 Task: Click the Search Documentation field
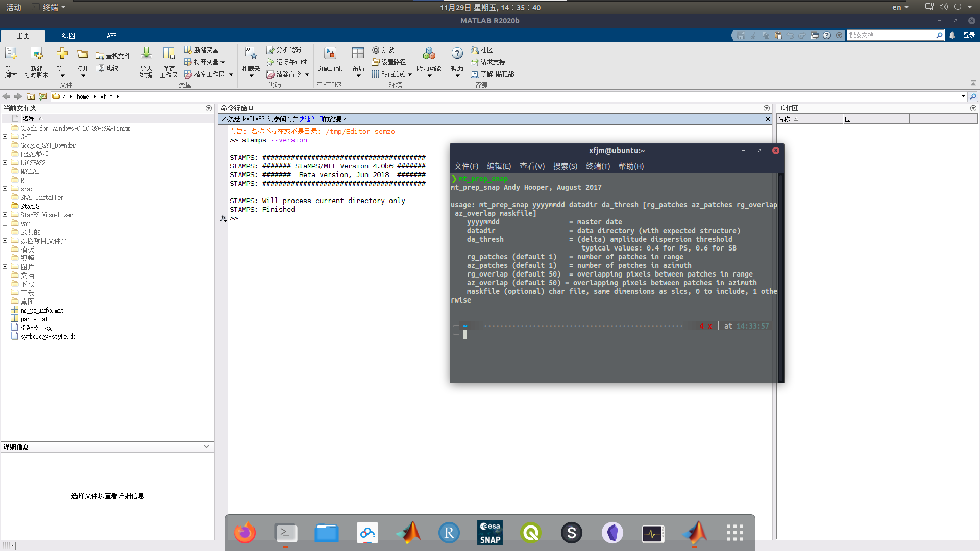891,35
